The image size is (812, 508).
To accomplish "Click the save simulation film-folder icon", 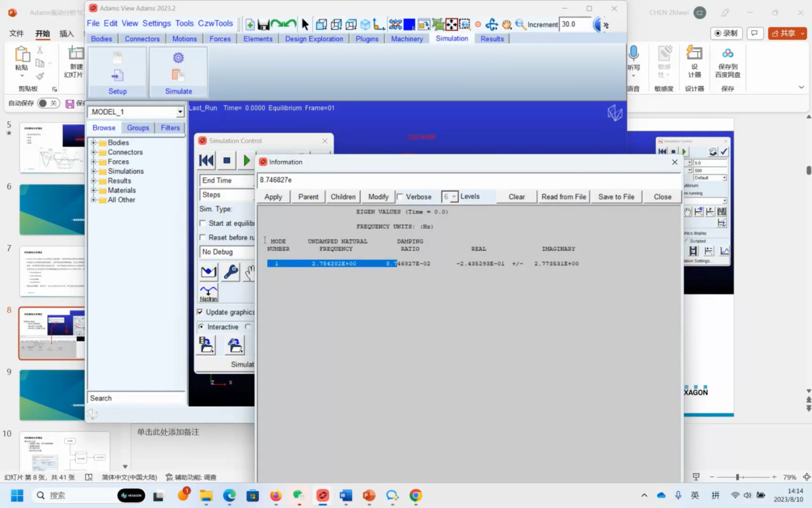I will point(206,345).
